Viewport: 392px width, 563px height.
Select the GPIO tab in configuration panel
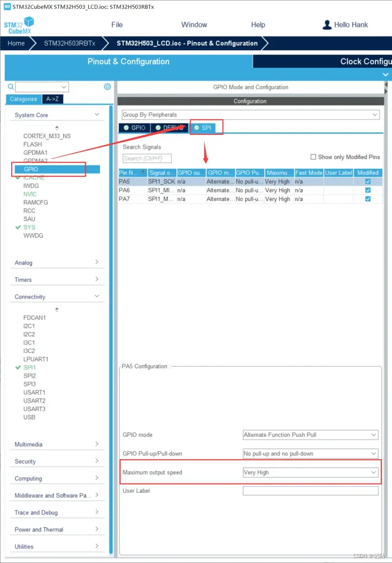click(134, 127)
